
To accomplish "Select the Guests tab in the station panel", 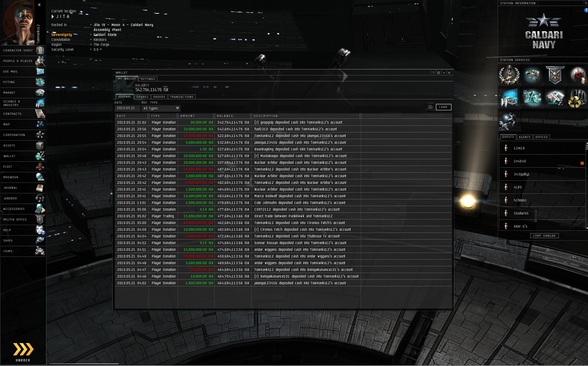I will click(x=508, y=137).
